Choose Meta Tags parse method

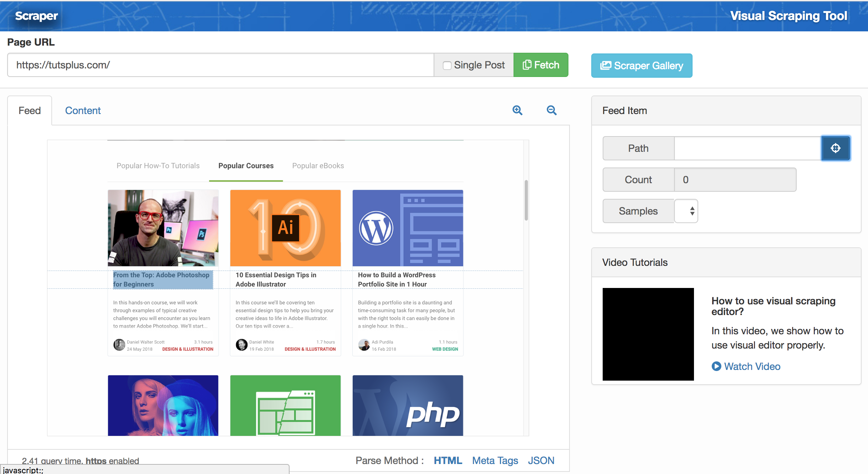click(495, 460)
